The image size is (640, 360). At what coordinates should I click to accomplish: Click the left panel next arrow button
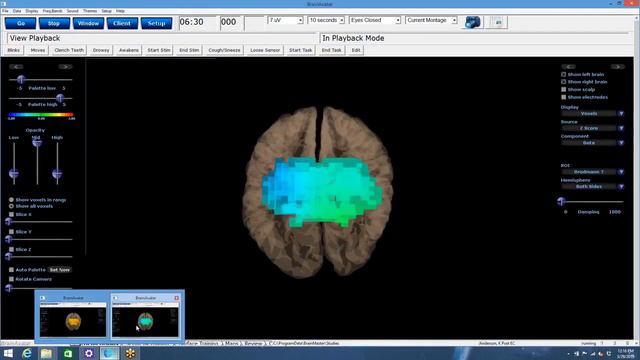pyautogui.click(x=65, y=67)
